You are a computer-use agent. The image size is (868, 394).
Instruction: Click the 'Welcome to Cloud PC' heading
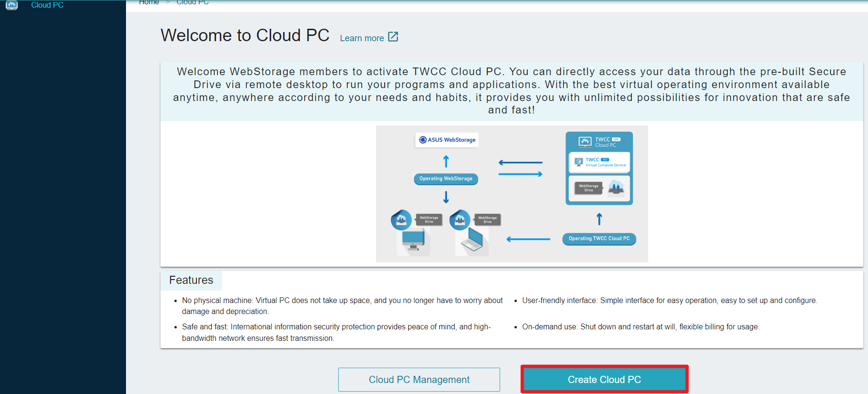click(x=245, y=35)
